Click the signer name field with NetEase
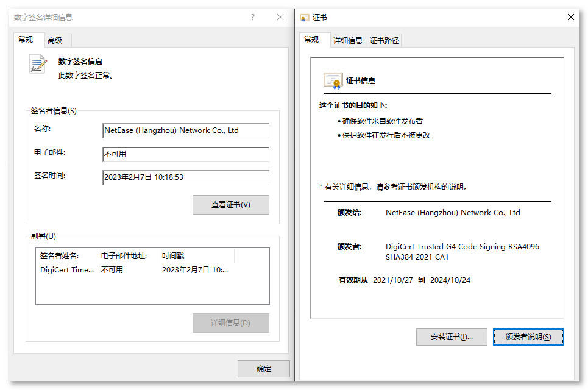588x390 pixels. pos(186,130)
